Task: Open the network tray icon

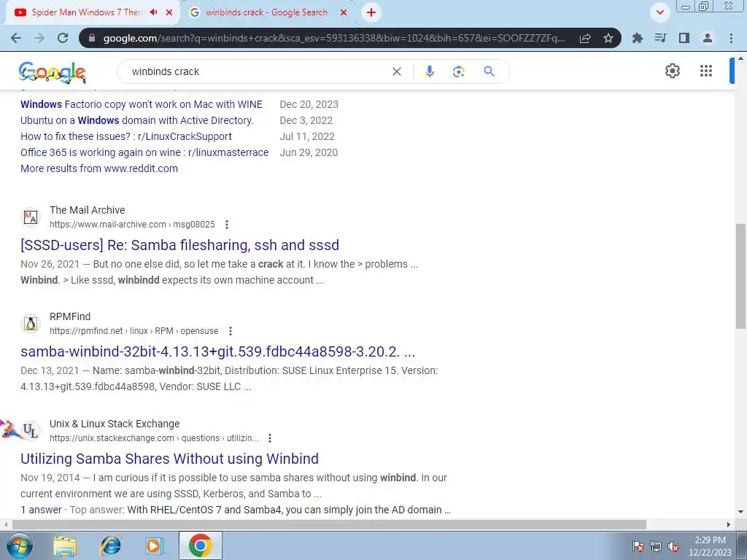Action: (656, 547)
